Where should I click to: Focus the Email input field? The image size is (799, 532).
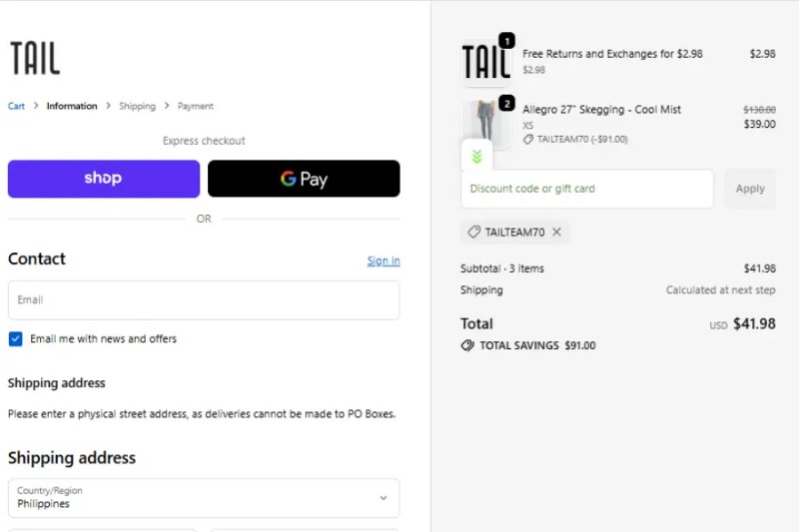point(204,300)
